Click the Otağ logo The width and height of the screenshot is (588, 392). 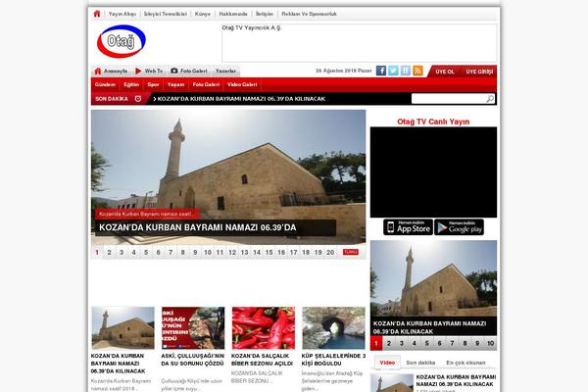click(x=122, y=42)
